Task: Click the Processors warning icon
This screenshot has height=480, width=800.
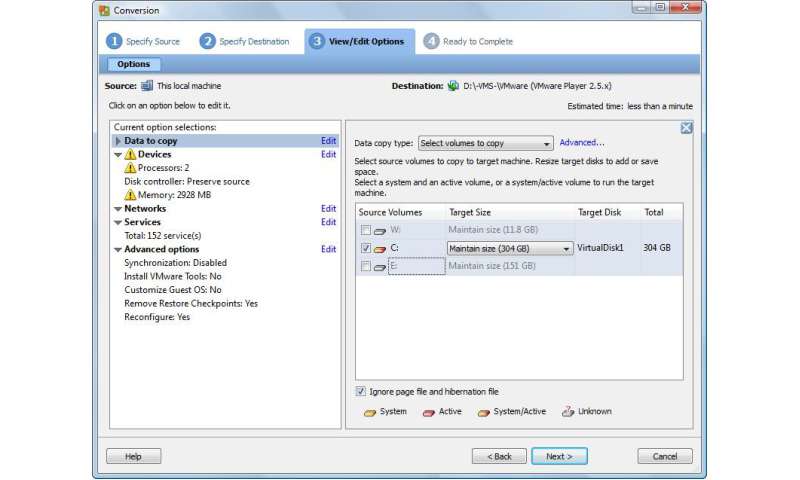Action: 130,168
